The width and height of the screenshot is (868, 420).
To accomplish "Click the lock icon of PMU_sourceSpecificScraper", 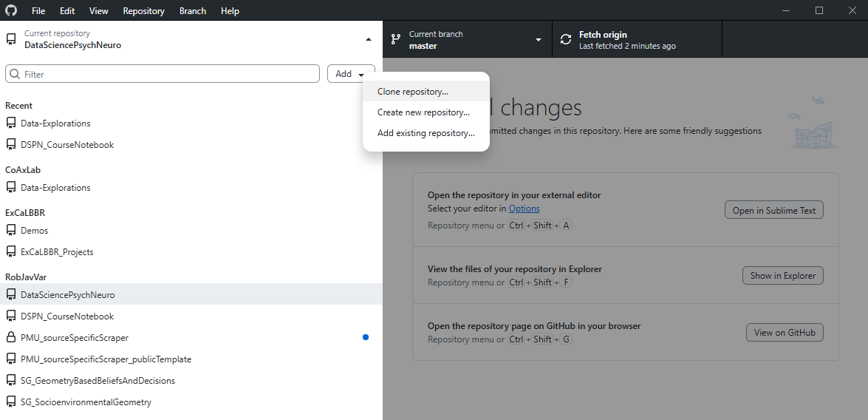I will point(10,337).
